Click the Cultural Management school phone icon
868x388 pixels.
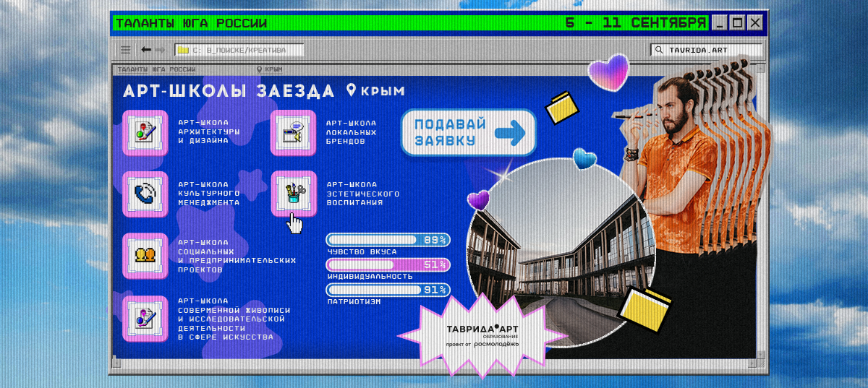pyautogui.click(x=144, y=194)
